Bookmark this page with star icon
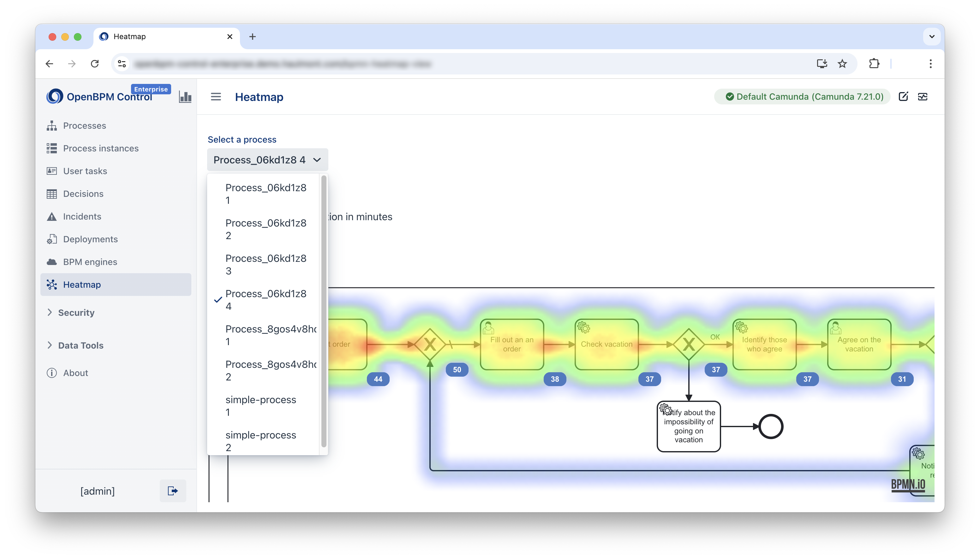 point(842,64)
